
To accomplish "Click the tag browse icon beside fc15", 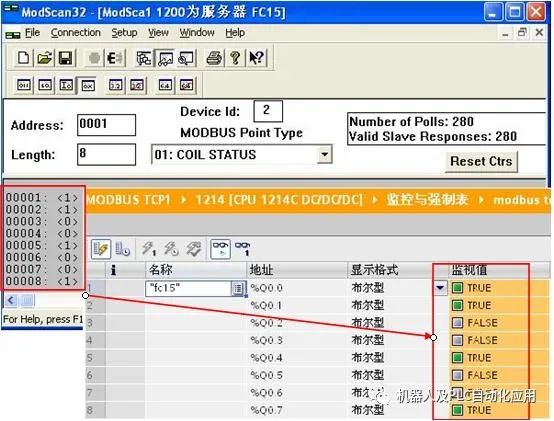I will coord(238,289).
